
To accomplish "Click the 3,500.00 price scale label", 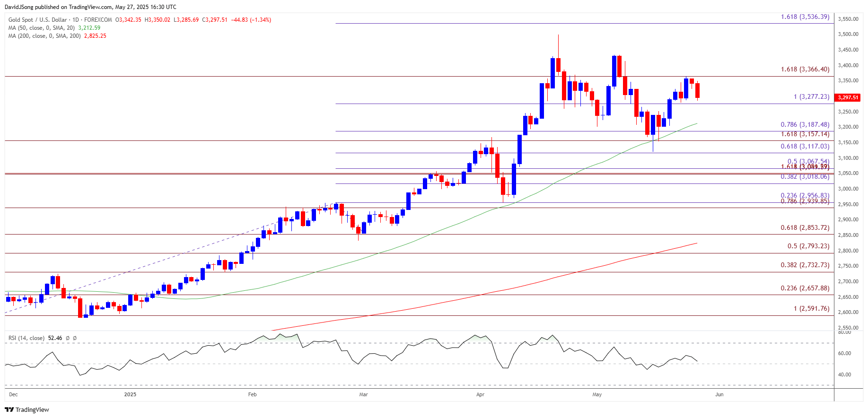I will (x=848, y=35).
